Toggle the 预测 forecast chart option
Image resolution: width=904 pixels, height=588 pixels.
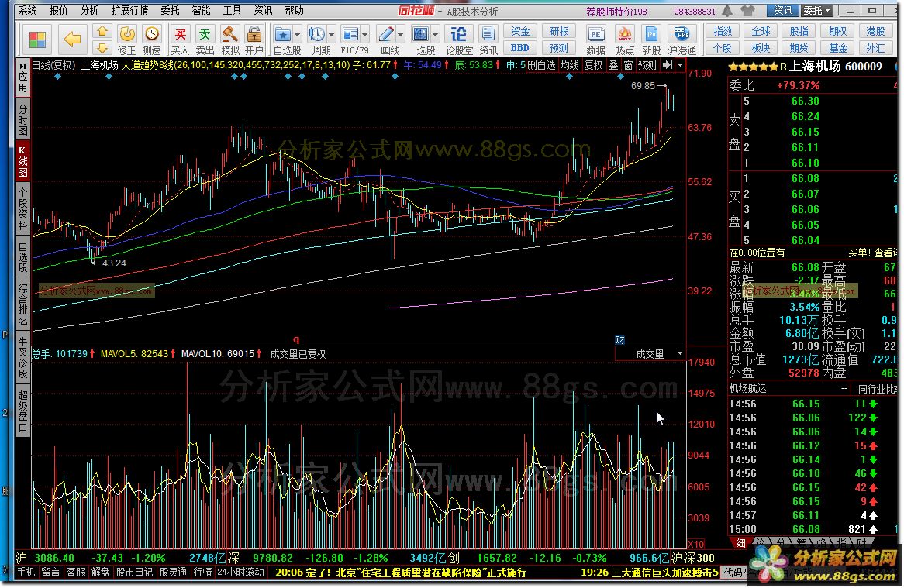click(x=647, y=66)
